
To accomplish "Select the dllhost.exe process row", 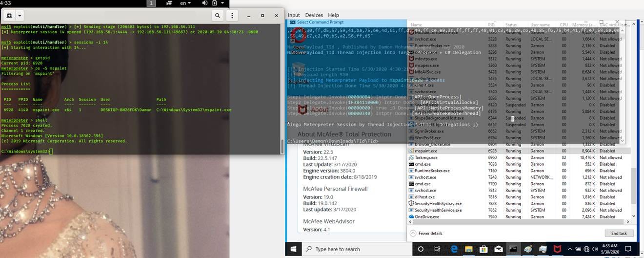I will 519,197.
